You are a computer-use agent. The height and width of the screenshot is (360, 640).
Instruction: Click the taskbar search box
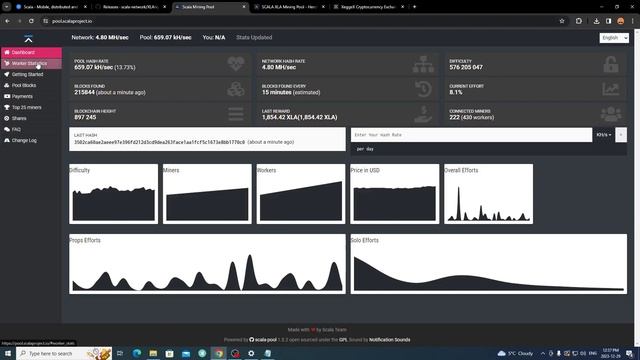(64, 353)
